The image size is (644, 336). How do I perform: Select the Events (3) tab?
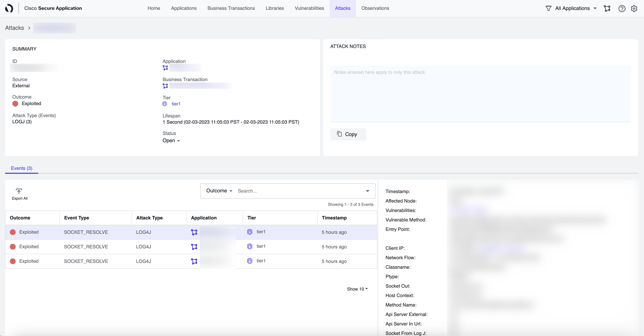[21, 168]
